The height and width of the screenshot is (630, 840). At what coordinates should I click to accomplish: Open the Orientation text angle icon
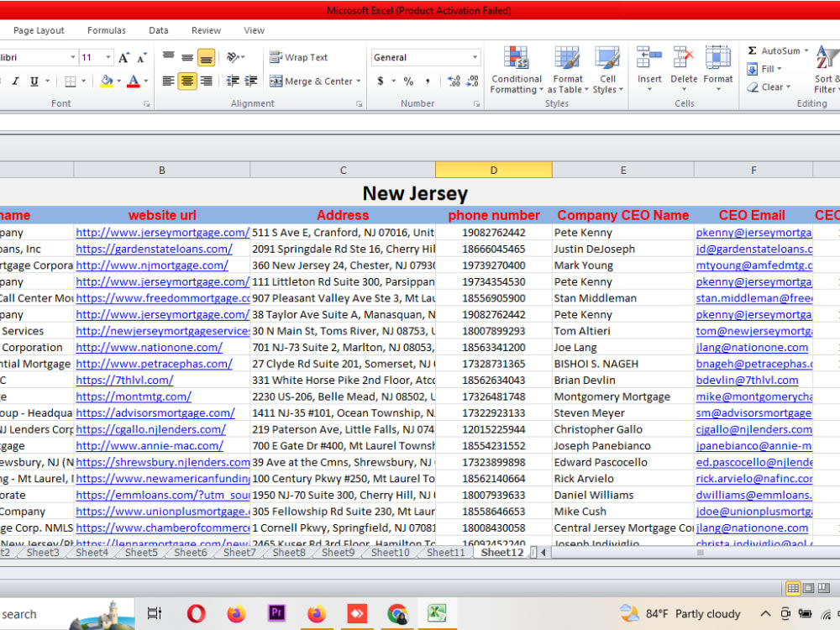(233, 57)
